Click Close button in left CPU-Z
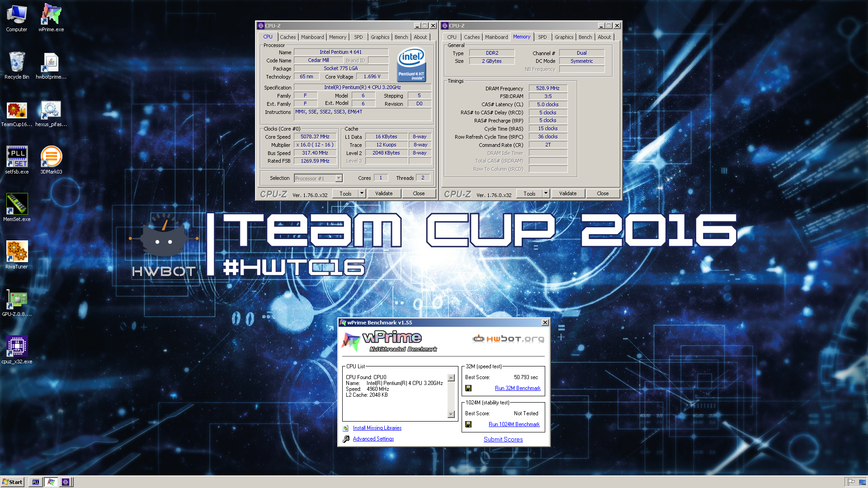 point(419,193)
